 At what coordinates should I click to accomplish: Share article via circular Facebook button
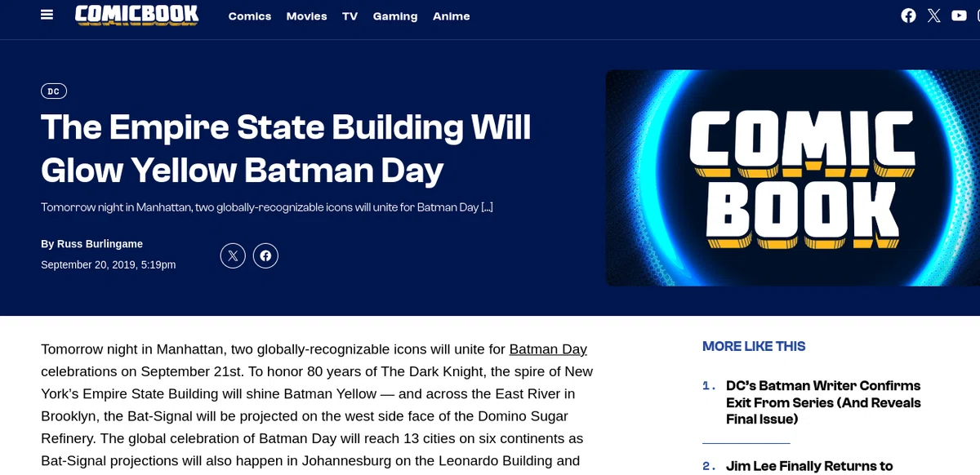[x=265, y=255]
